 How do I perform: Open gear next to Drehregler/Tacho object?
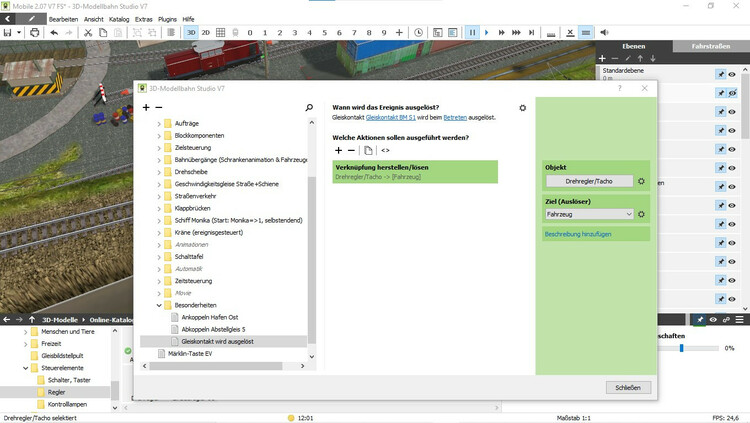[x=641, y=181]
